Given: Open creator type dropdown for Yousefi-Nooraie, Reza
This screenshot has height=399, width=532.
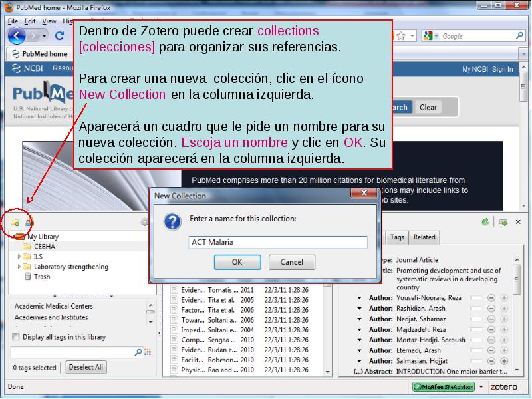Looking at the screenshot, I should (359, 298).
